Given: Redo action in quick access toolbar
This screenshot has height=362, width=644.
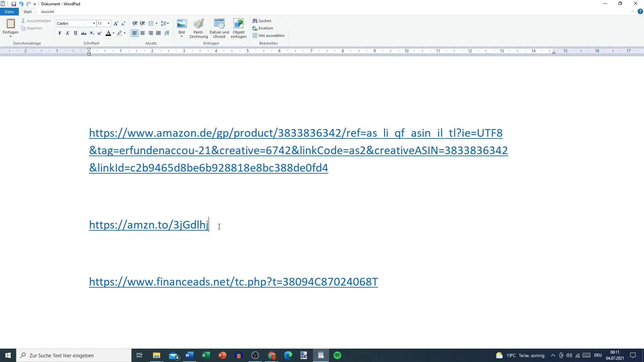Looking at the screenshot, I should coord(29,4).
